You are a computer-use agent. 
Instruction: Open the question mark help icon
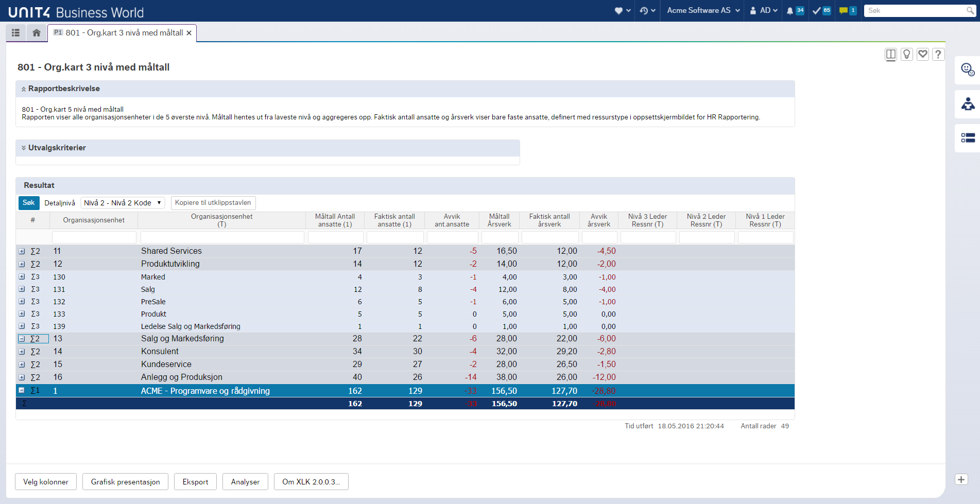[938, 54]
